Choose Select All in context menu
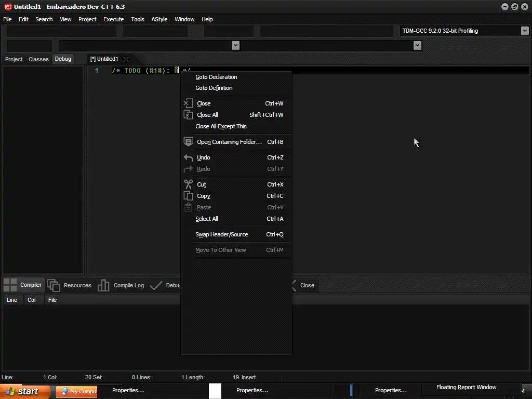 (x=207, y=219)
